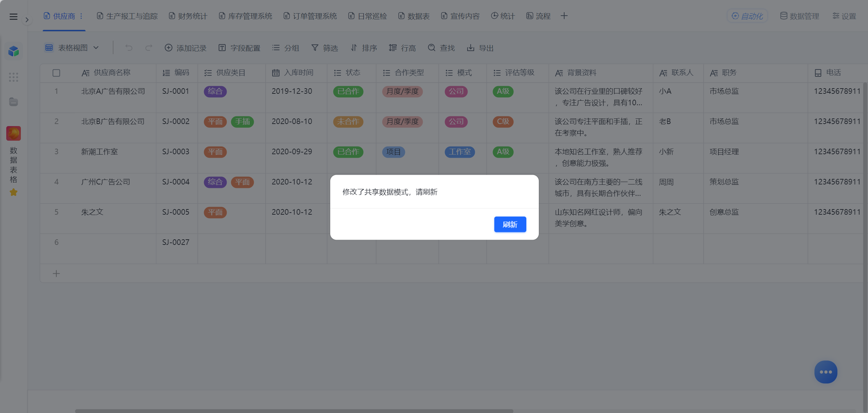The width and height of the screenshot is (868, 413).
Task: Switch to the 生产报工与追踪 tab
Action: [x=127, y=16]
